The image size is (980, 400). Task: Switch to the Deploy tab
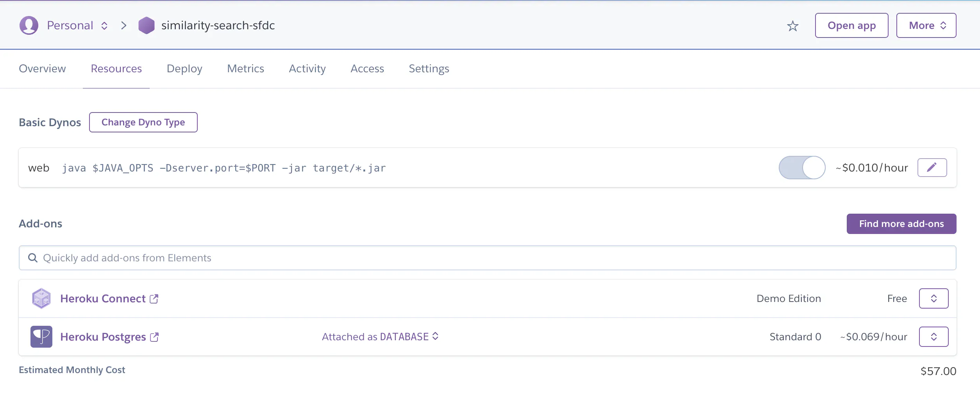[184, 69]
